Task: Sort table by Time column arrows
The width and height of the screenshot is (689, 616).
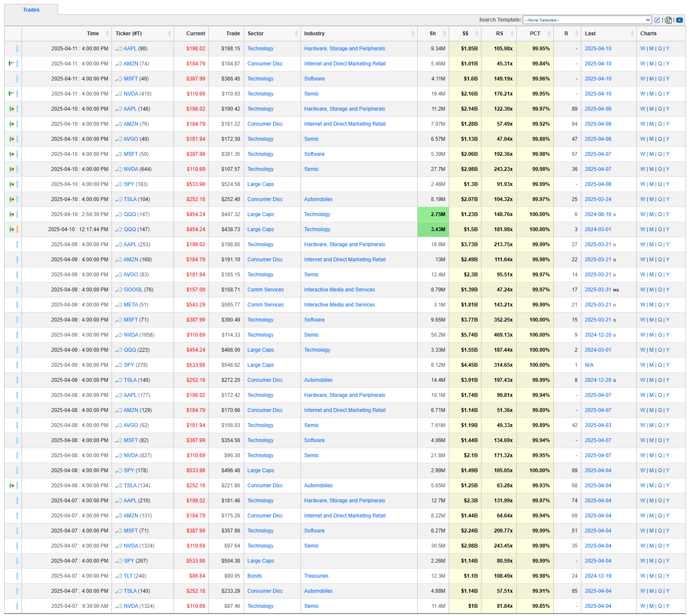Action: 108,34
